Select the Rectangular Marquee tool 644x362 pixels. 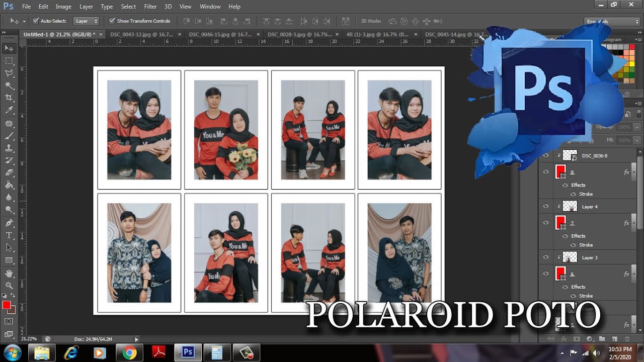pyautogui.click(x=9, y=61)
